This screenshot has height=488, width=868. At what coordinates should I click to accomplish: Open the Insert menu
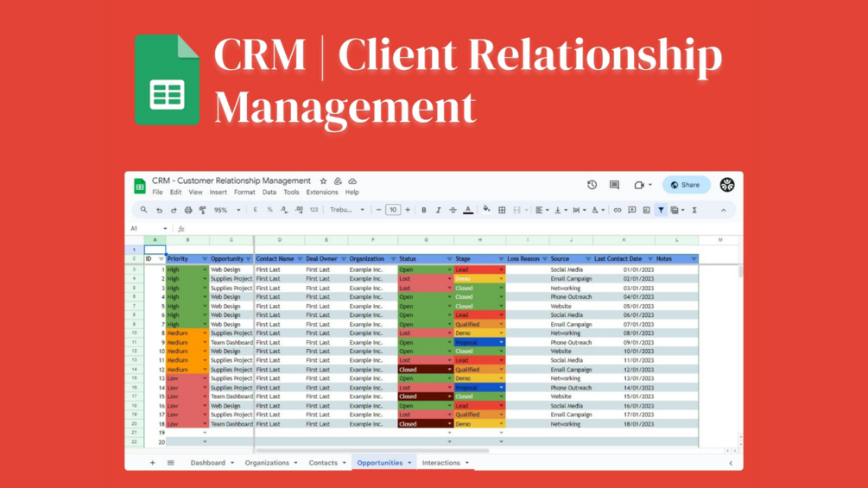coord(219,193)
